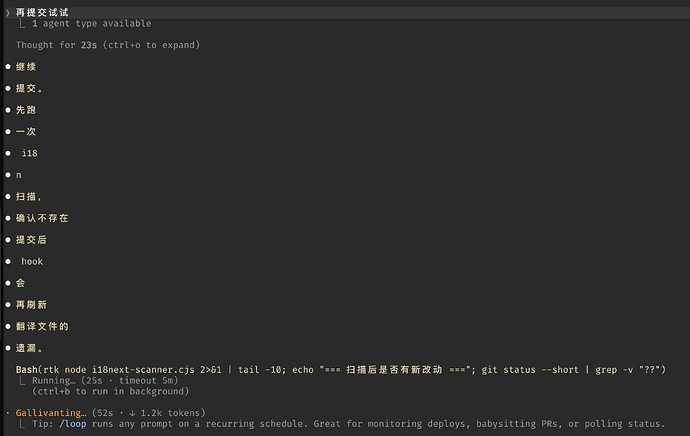This screenshot has width=690, height=436.
Task: Click the bullet dot next to i18
Action: [8, 153]
